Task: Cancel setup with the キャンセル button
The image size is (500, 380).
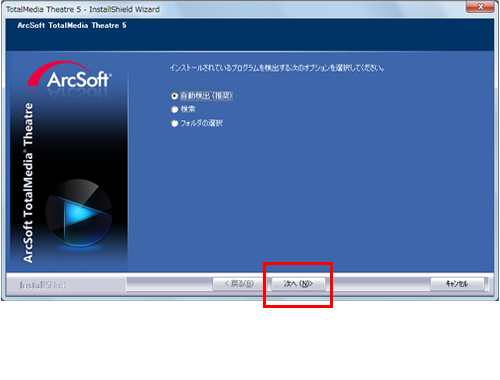Action: [x=457, y=284]
